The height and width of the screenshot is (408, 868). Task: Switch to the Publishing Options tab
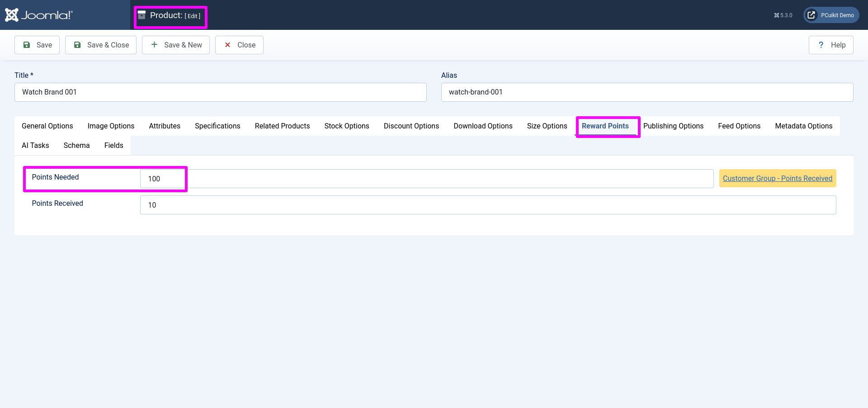(x=673, y=126)
